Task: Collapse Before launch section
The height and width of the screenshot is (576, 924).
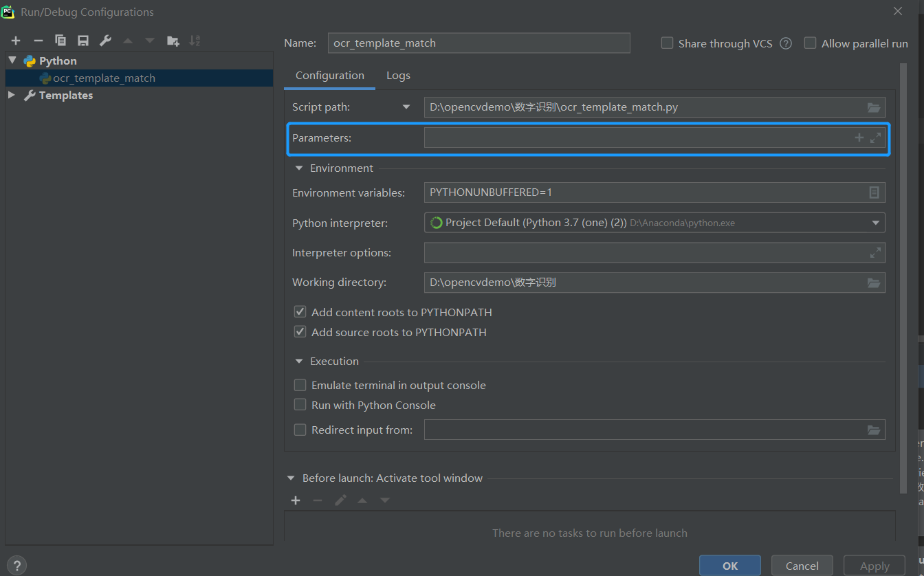Action: pos(291,478)
